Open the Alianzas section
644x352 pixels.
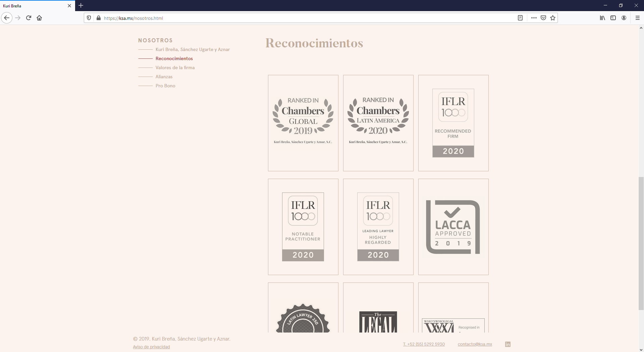click(x=164, y=77)
